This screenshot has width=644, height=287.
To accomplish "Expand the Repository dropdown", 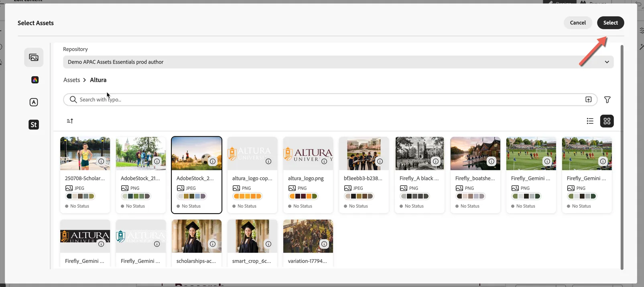I will (x=338, y=62).
